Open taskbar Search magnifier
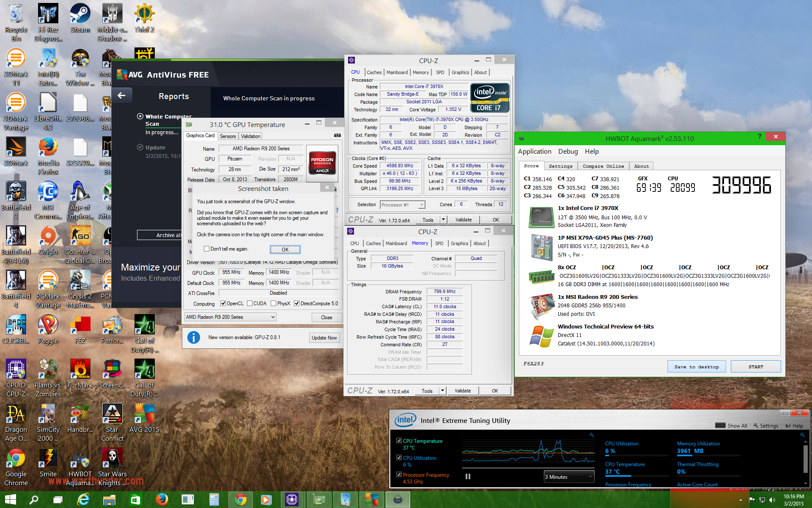 tap(34, 500)
